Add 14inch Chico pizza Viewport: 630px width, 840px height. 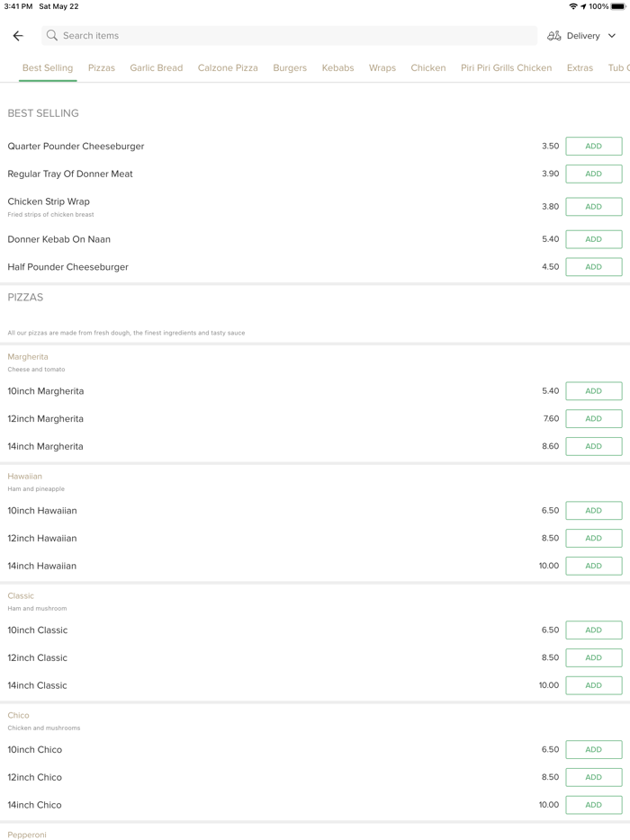tap(593, 805)
